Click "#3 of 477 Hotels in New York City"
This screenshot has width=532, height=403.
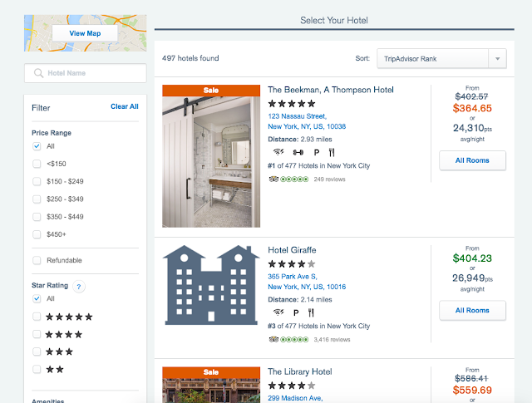tap(318, 326)
